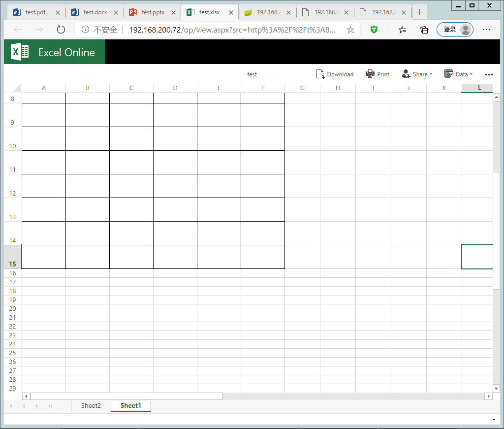The height and width of the screenshot is (429, 504).
Task: Click the next sheet navigation arrow
Action: pyautogui.click(x=36, y=406)
